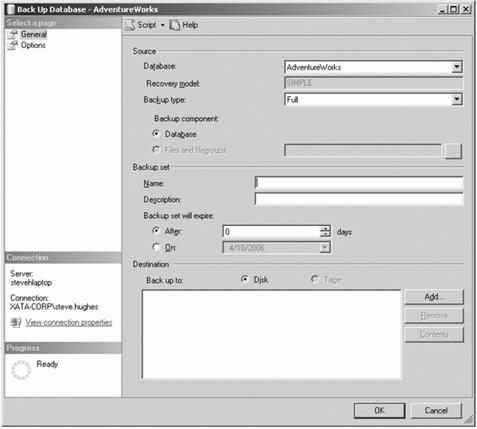Click the 'Ready' progress status text
Screen dimensions: 477x429
click(47, 364)
